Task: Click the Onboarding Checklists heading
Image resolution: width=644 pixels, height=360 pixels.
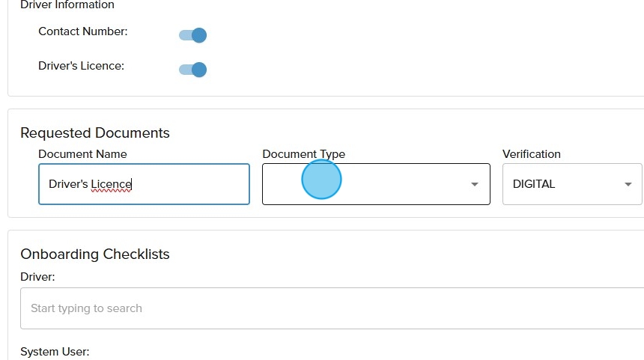Action: 95,254
